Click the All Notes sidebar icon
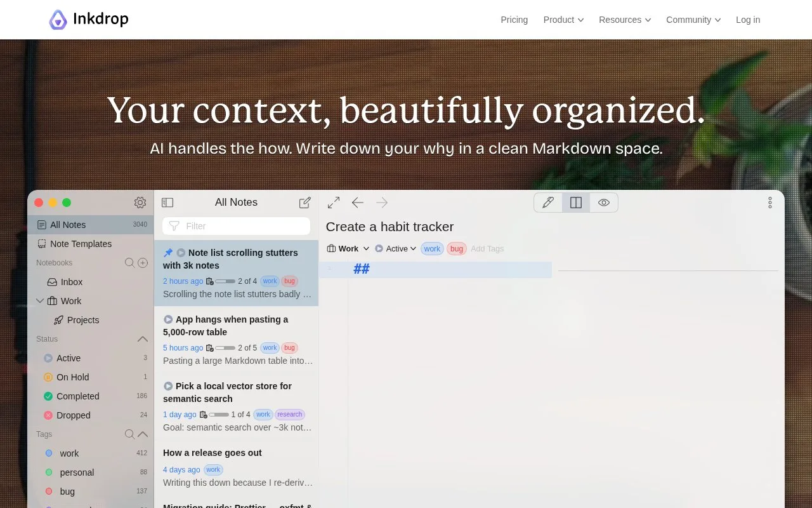This screenshot has height=508, width=812. [42, 225]
